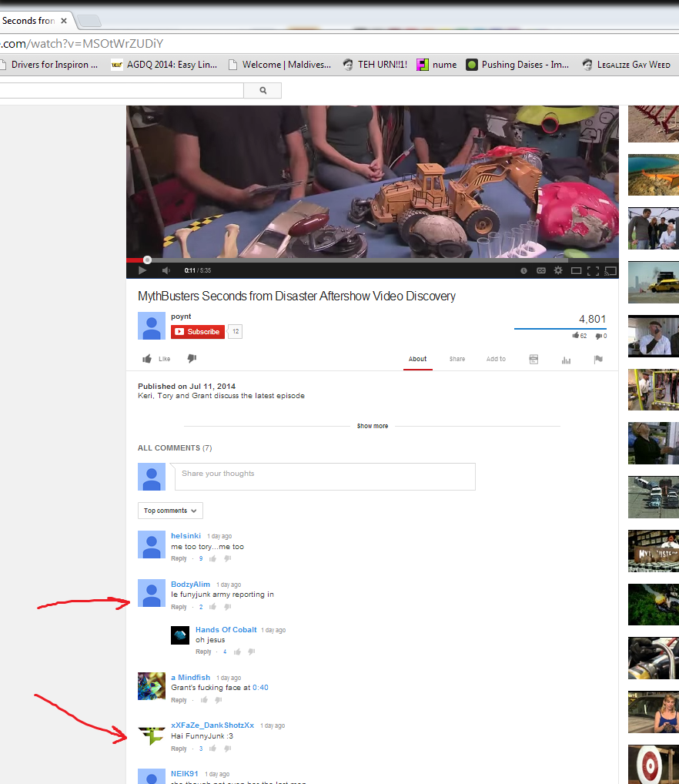This screenshot has width=679, height=784.
Task: Click the Watch Later clock icon
Action: (523, 270)
